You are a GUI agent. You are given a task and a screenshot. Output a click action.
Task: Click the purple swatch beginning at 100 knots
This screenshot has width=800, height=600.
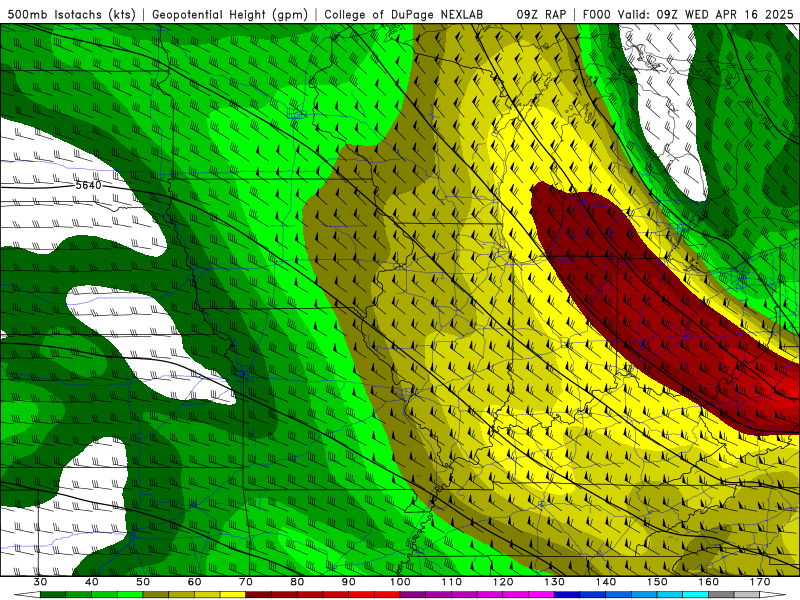413,594
